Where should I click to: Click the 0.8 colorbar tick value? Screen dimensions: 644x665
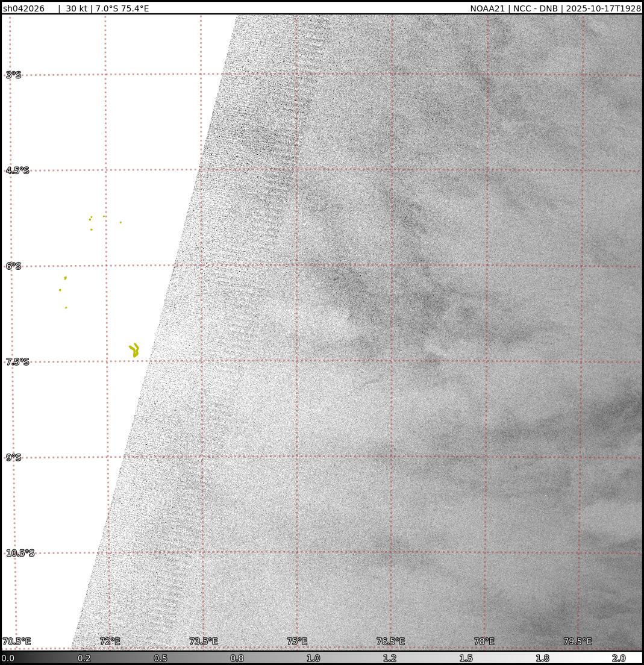[237, 658]
